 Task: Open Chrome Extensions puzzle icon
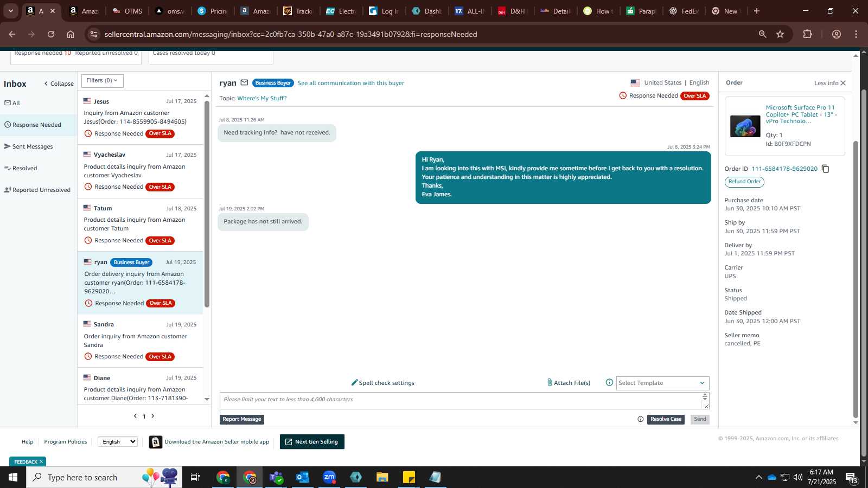(807, 34)
